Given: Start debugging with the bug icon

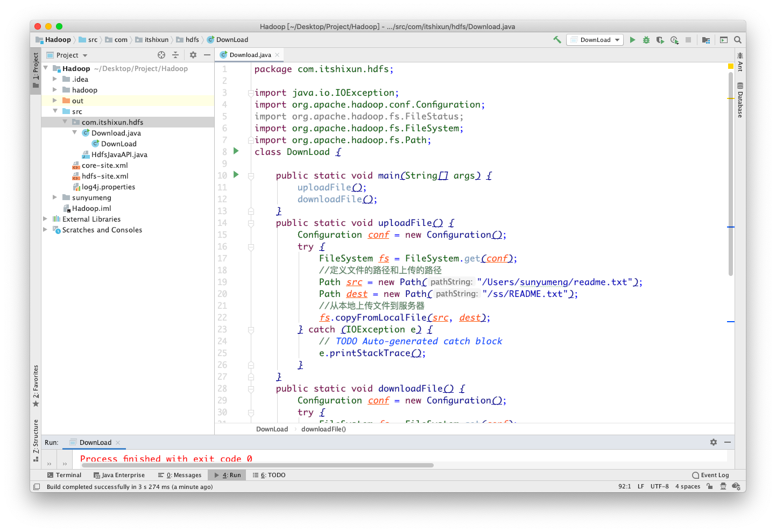Looking at the screenshot, I should [x=646, y=40].
